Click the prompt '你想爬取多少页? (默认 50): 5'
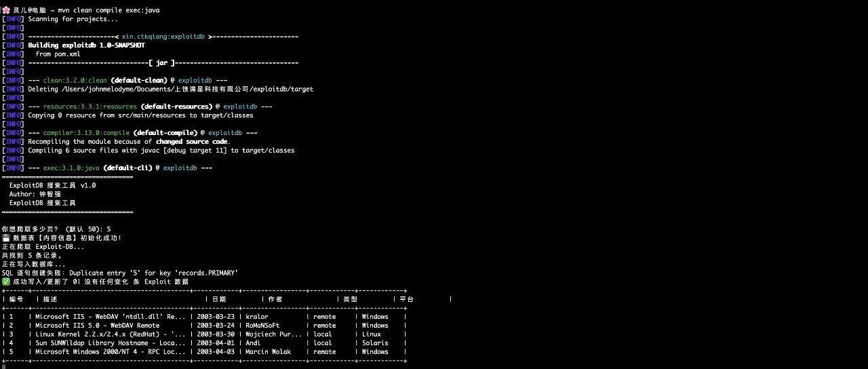This screenshot has height=369, width=868. tap(56, 229)
